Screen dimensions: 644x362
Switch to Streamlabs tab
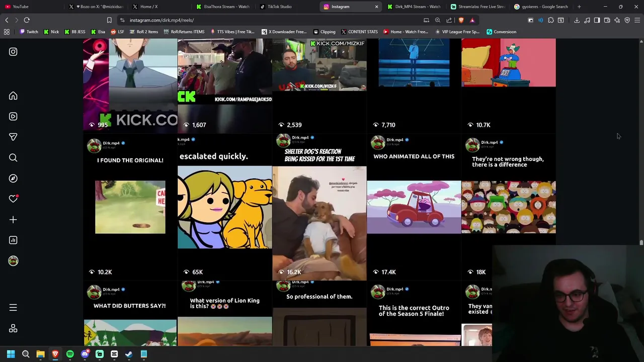click(477, 7)
